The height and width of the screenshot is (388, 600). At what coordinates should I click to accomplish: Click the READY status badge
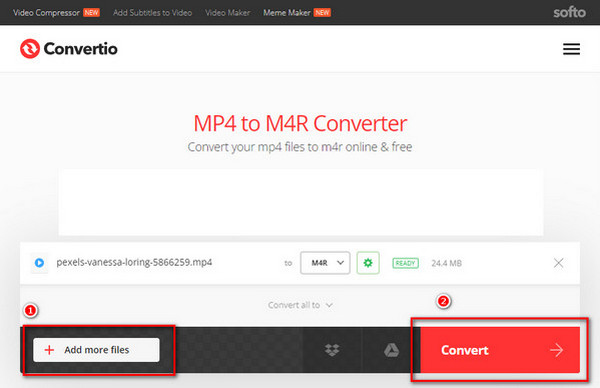pyautogui.click(x=405, y=263)
